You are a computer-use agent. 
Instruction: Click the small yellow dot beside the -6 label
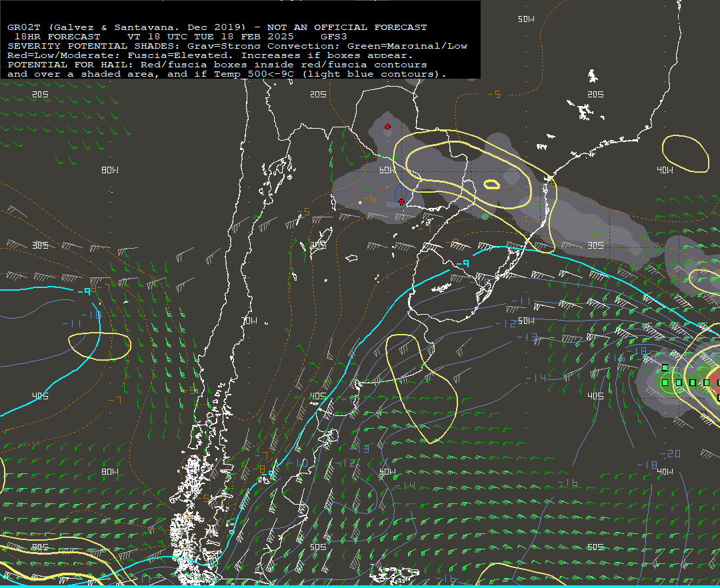pyautogui.click(x=360, y=202)
